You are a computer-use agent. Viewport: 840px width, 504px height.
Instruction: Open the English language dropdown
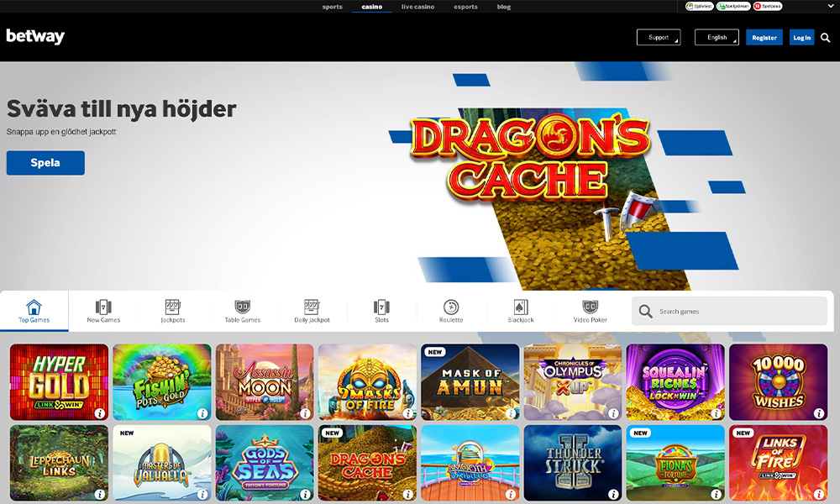(x=717, y=38)
